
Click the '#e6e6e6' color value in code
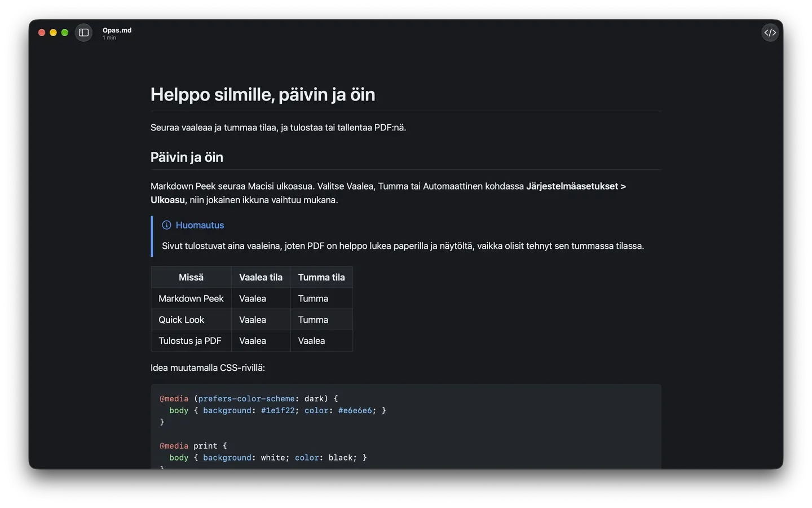click(355, 410)
